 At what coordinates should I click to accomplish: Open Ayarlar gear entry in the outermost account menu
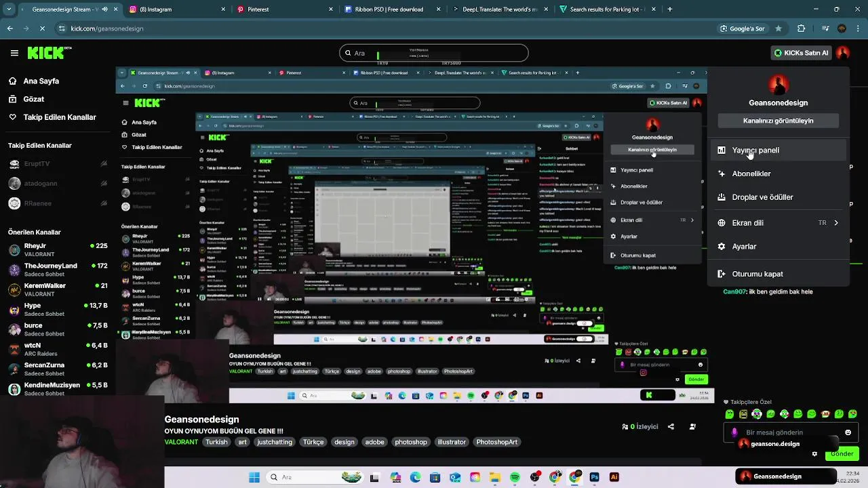tap(778, 247)
